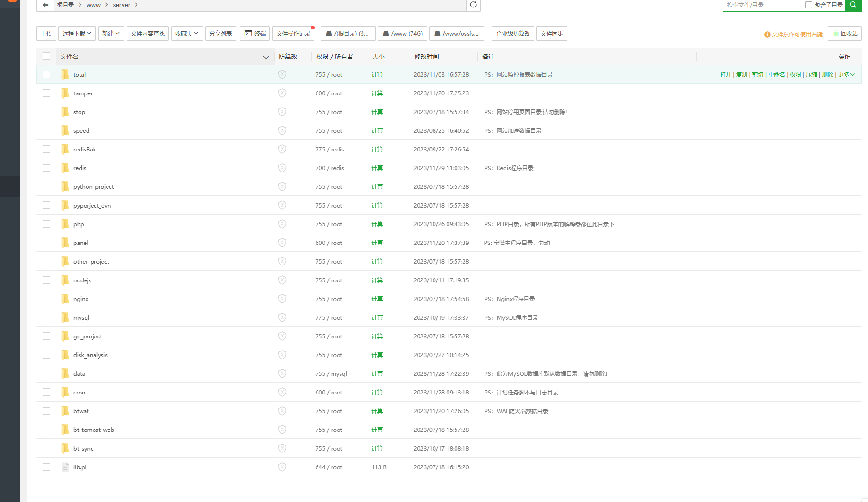Image resolution: width=868 pixels, height=502 pixels.
Task: Click the folder icon of mysql
Action: tap(65, 317)
